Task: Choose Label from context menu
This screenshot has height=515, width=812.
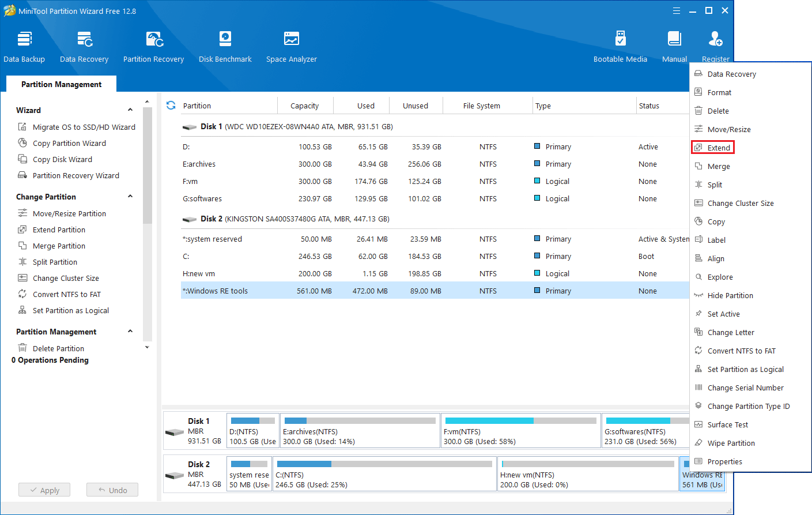Action: pos(750,240)
